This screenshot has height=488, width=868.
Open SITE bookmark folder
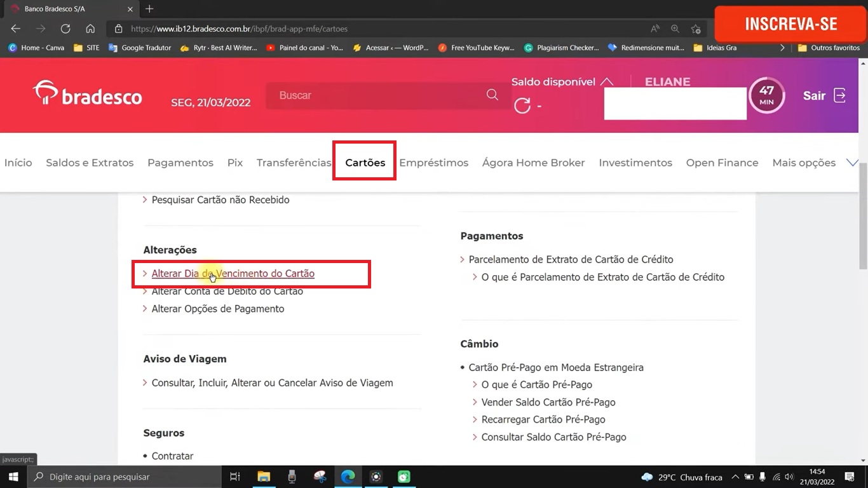[x=86, y=48]
